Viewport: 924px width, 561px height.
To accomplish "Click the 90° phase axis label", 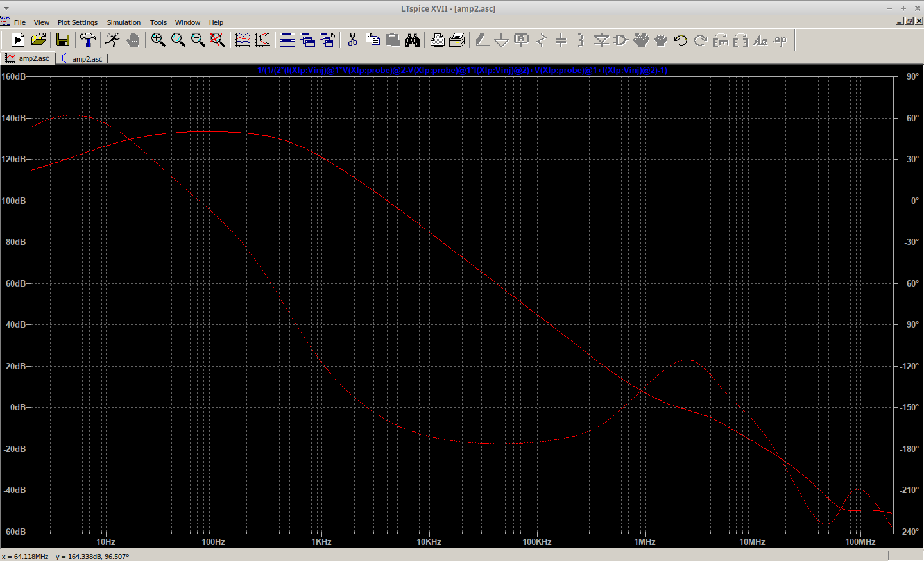I will coord(912,76).
